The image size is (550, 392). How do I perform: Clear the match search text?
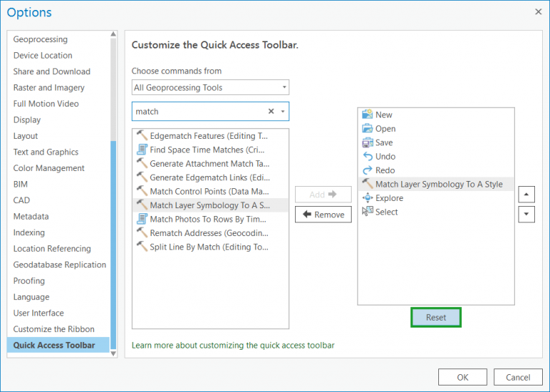point(271,112)
